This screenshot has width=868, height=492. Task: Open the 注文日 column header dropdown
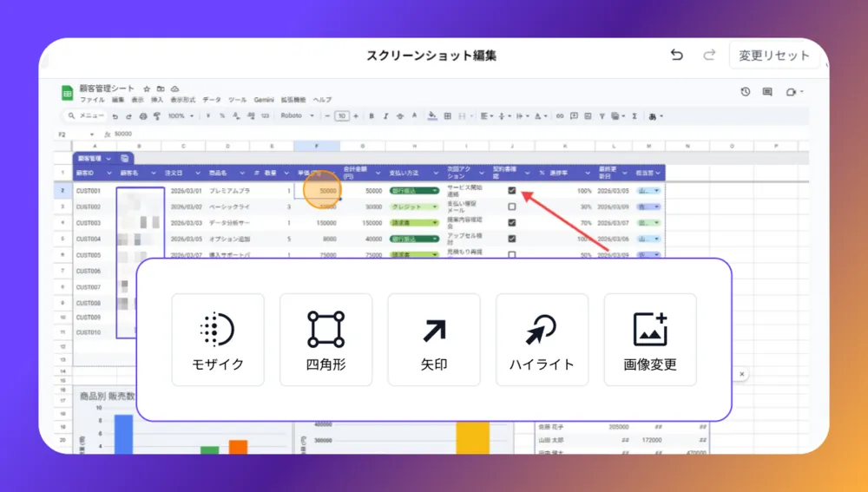[x=197, y=174]
